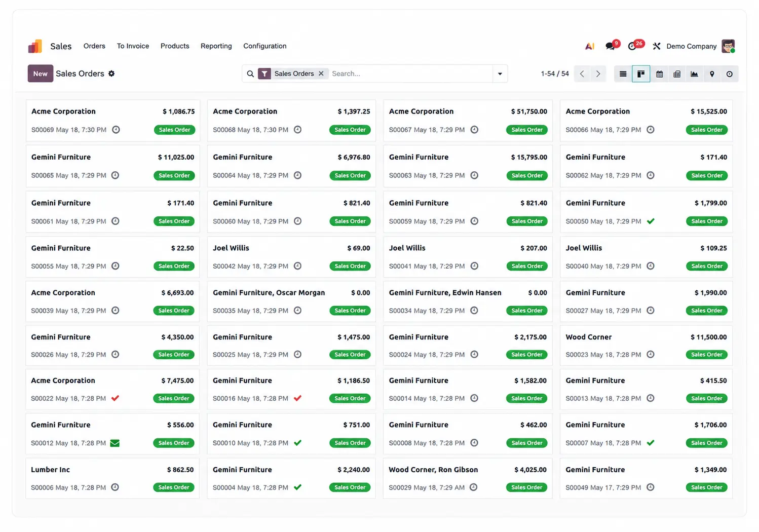The image size is (759, 532).
Task: Switch to calendar view
Action: [659, 74]
